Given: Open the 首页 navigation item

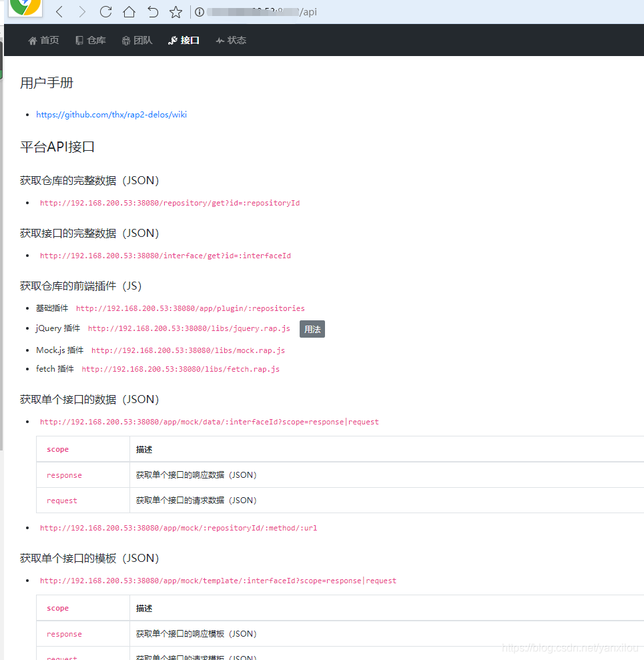Looking at the screenshot, I should coord(43,40).
